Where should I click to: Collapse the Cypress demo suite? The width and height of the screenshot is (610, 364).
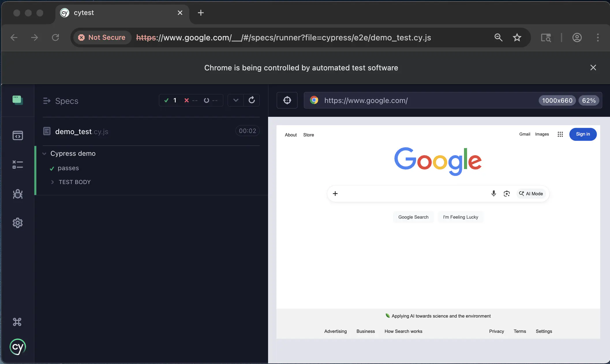(x=44, y=153)
